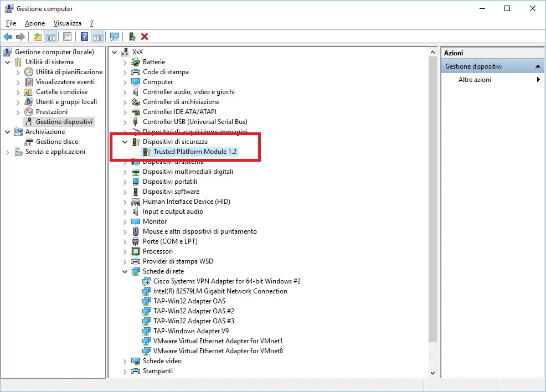
Task: Click the Controller USB connector icon
Action: click(x=136, y=122)
